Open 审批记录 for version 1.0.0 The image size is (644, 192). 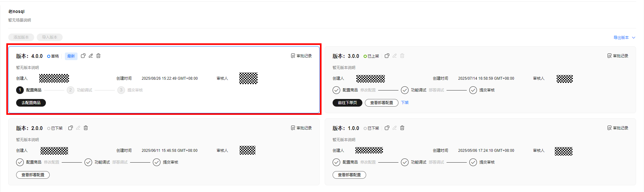click(618, 128)
